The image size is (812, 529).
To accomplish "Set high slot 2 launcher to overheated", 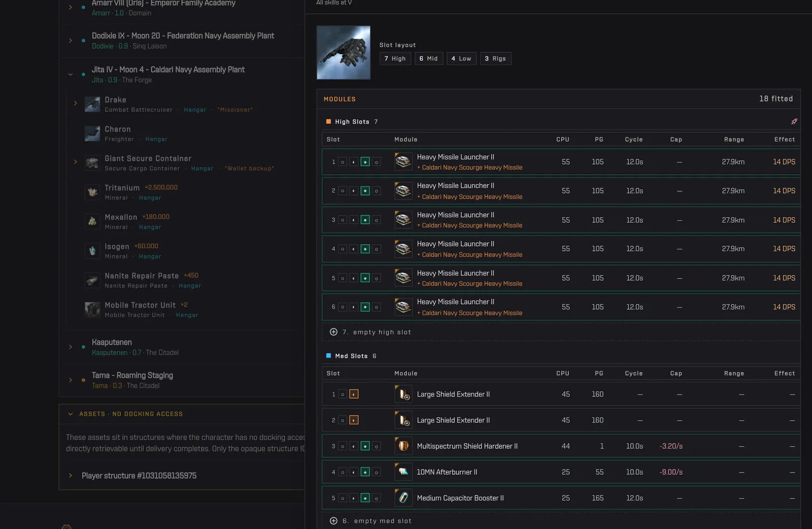I will (376, 191).
